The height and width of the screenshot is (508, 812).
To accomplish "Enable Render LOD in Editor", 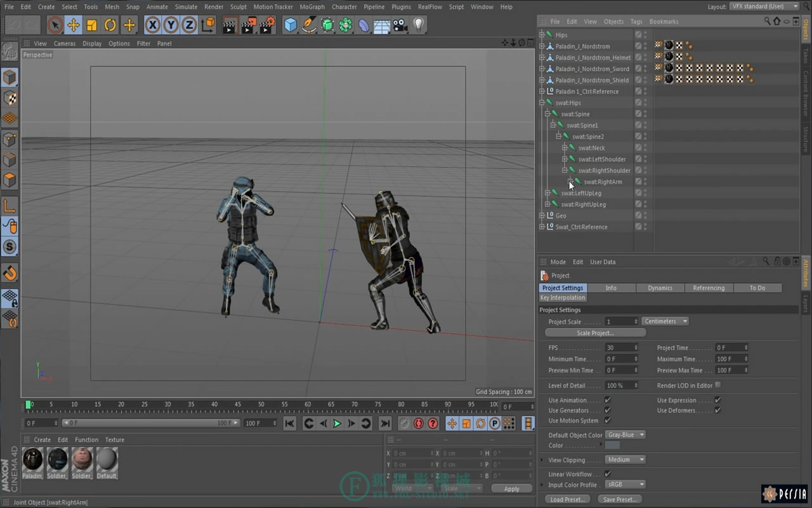I will [717, 385].
